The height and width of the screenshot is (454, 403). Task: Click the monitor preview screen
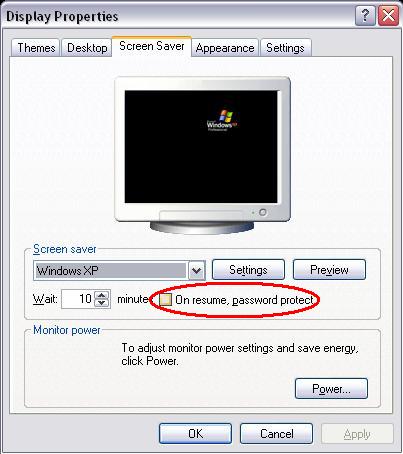(201, 146)
